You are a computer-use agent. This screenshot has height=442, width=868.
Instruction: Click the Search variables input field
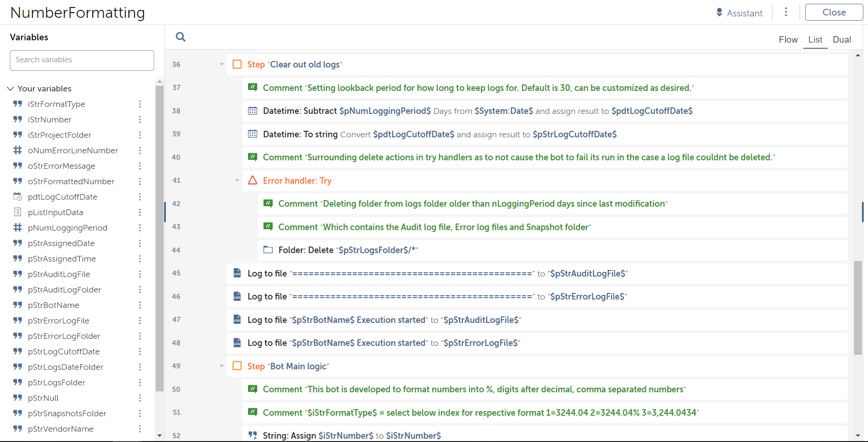point(82,60)
